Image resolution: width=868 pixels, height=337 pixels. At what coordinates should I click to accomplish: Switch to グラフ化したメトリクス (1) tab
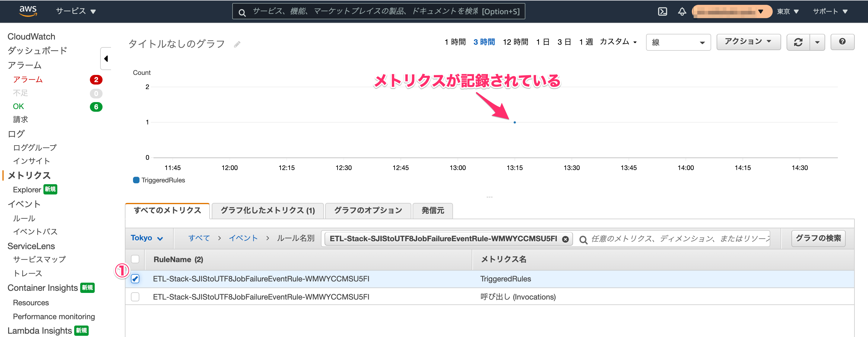pyautogui.click(x=268, y=210)
